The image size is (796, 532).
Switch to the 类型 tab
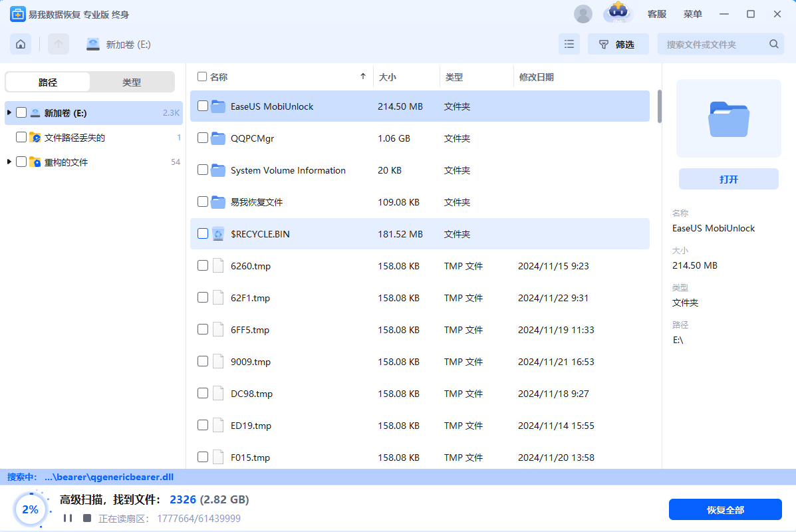point(132,82)
